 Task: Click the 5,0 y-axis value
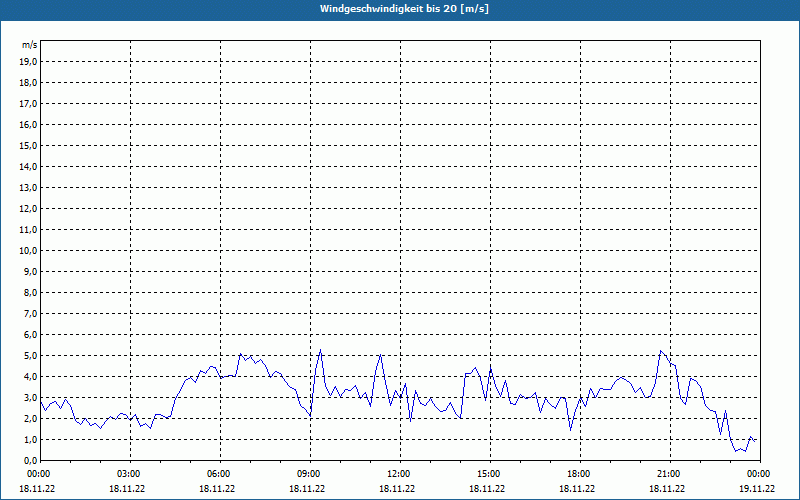click(31, 355)
